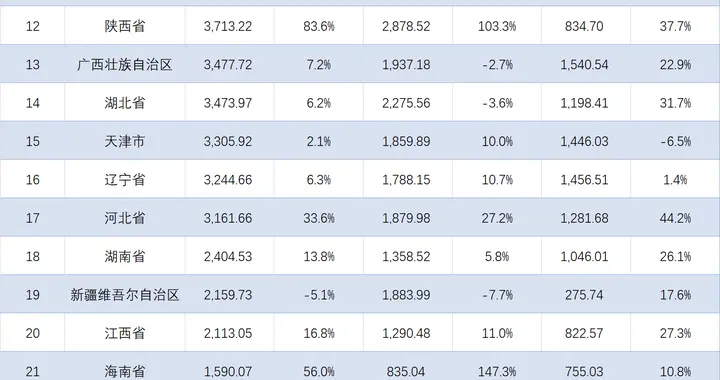Screen dimensions: 720x380
Task: Select the 辽宁省 name cell
Action: [x=124, y=179]
